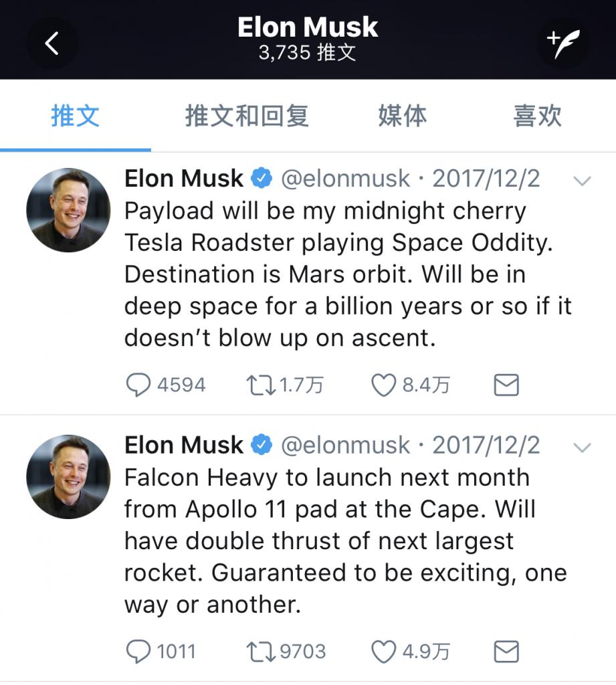The height and width of the screenshot is (685, 616).
Task: Switch to the 推文和回复 tab
Action: tap(247, 116)
